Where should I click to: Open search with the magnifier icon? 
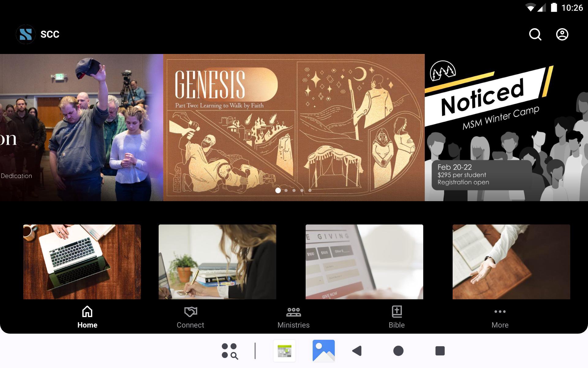(x=535, y=34)
